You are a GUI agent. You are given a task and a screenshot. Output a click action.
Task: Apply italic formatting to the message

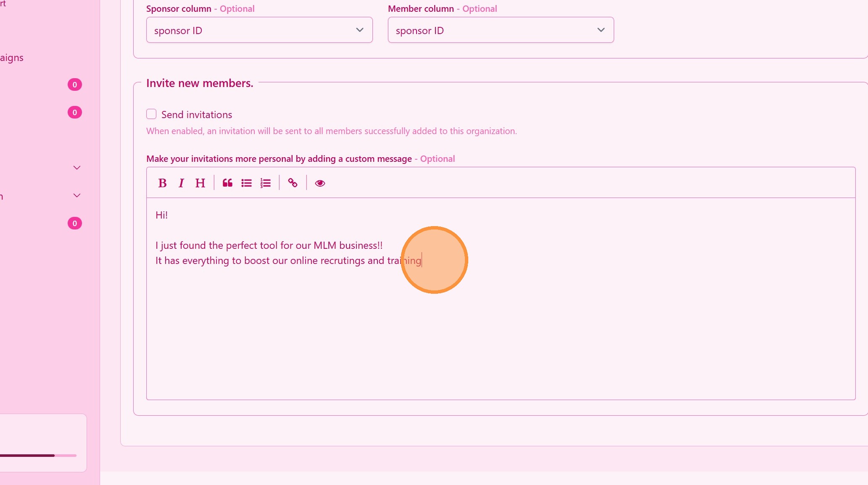(181, 183)
